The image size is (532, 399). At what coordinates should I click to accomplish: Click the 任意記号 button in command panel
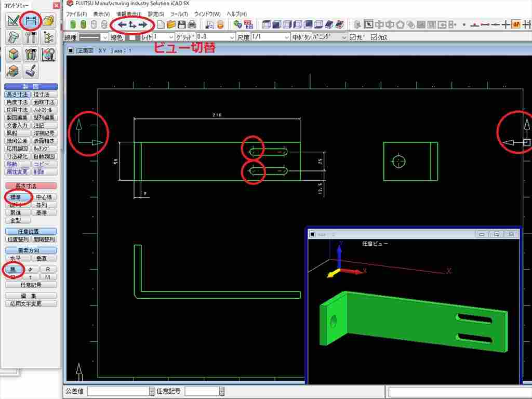click(31, 285)
